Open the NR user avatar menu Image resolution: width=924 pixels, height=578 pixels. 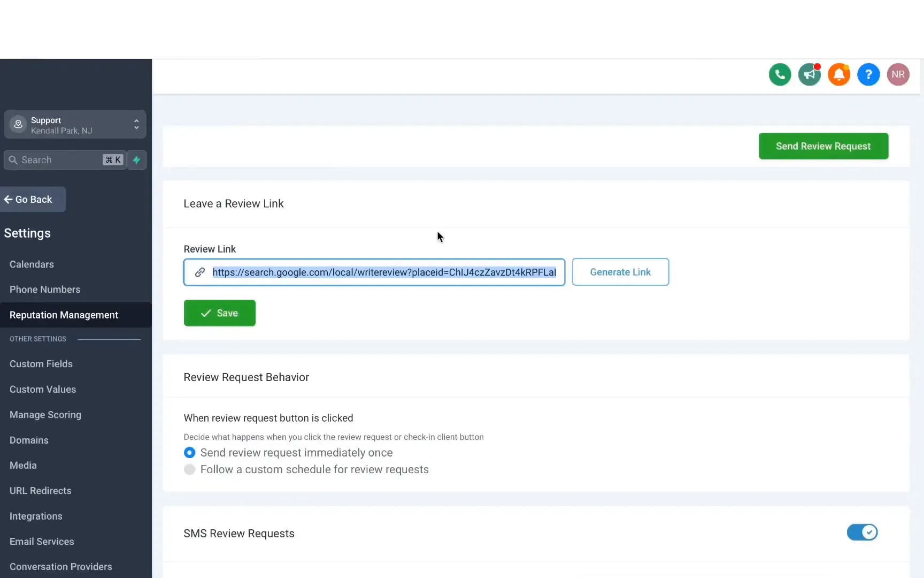[898, 74]
